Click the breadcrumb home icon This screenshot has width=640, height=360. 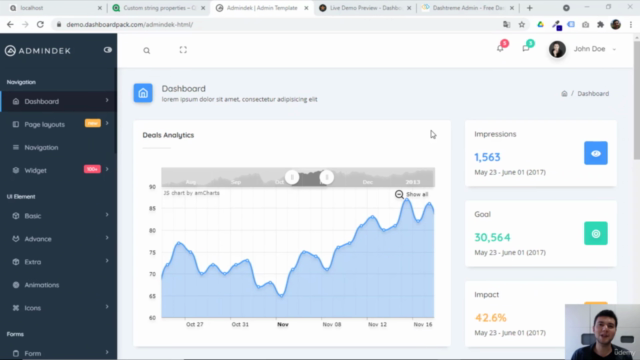tap(564, 93)
